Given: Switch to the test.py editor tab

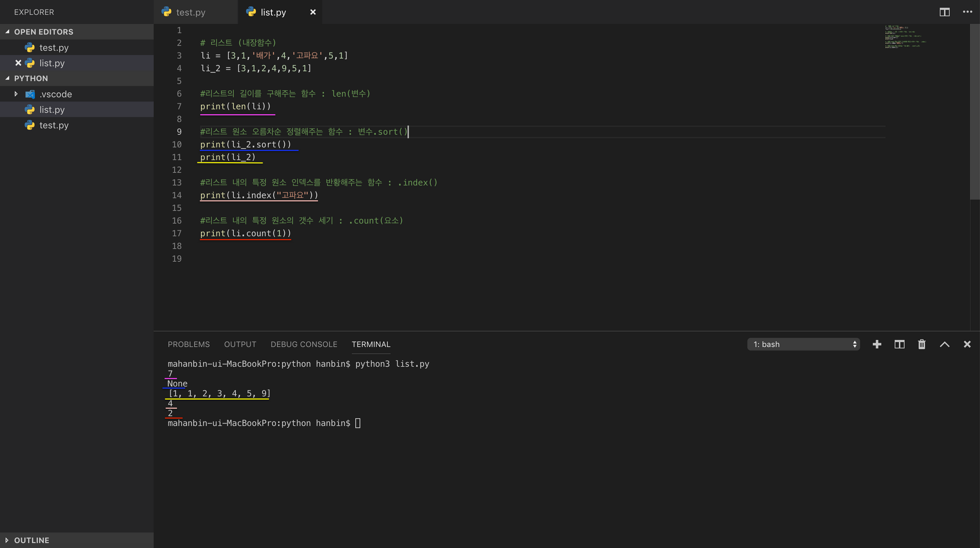Looking at the screenshot, I should 191,12.
